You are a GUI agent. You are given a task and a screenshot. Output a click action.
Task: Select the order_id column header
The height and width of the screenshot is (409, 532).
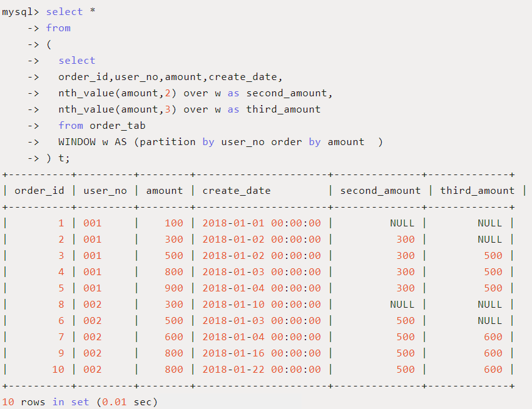pos(39,190)
